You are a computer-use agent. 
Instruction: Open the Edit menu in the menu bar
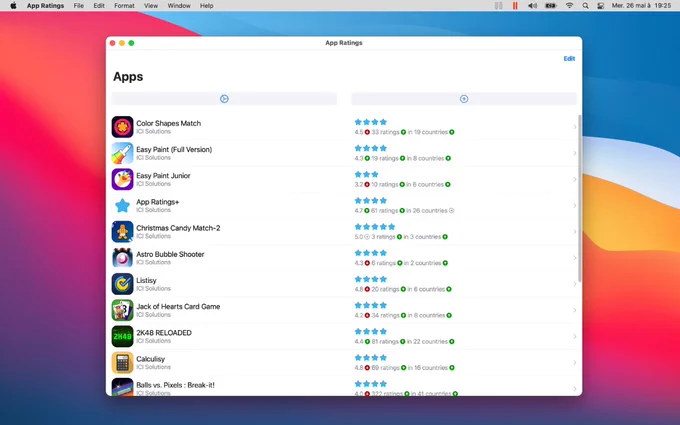pyautogui.click(x=99, y=6)
